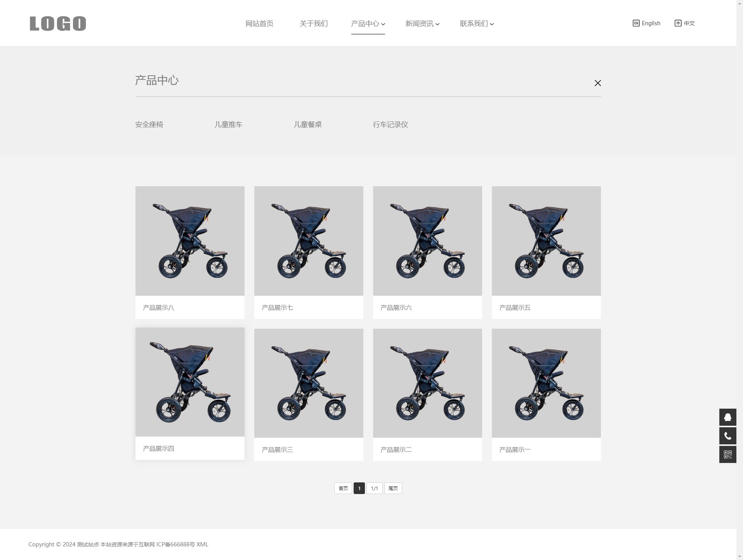Image resolution: width=743 pixels, height=560 pixels.
Task: Click the phone contact floating icon
Action: pyautogui.click(x=727, y=436)
